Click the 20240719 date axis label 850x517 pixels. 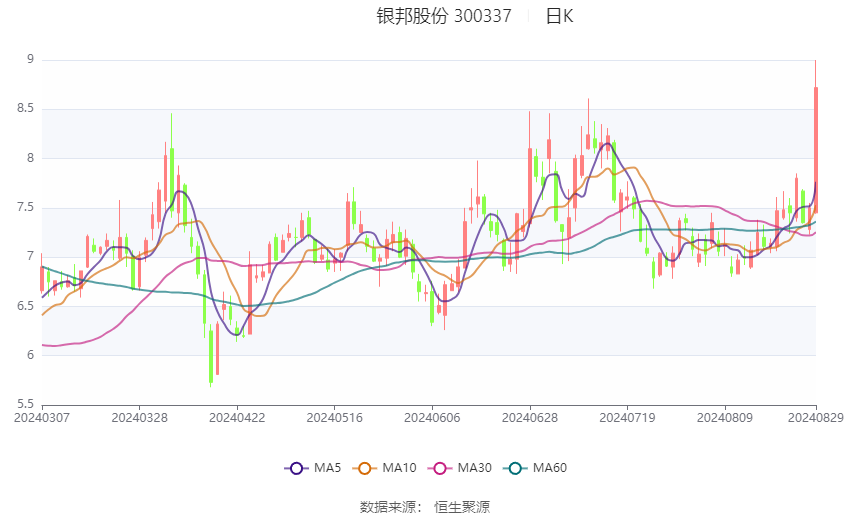pos(627,418)
